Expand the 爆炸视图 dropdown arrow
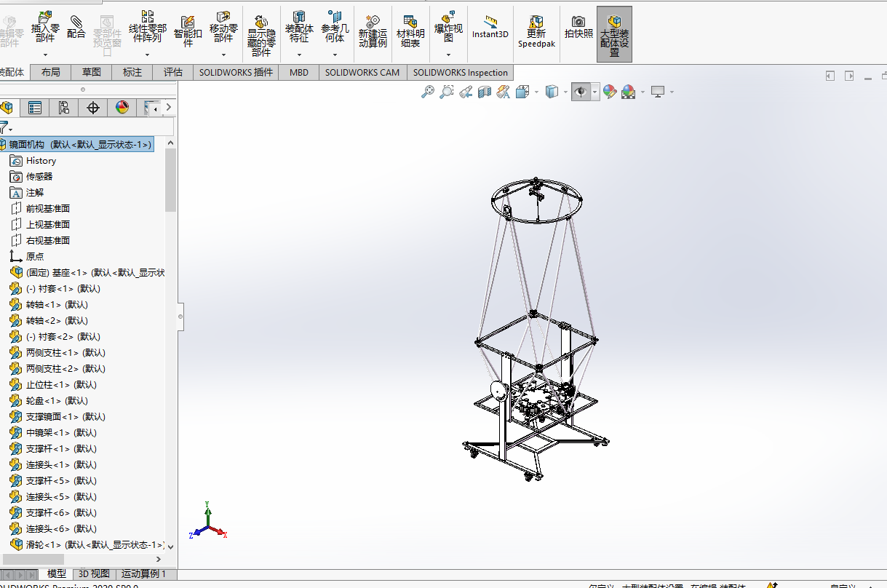 click(448, 55)
